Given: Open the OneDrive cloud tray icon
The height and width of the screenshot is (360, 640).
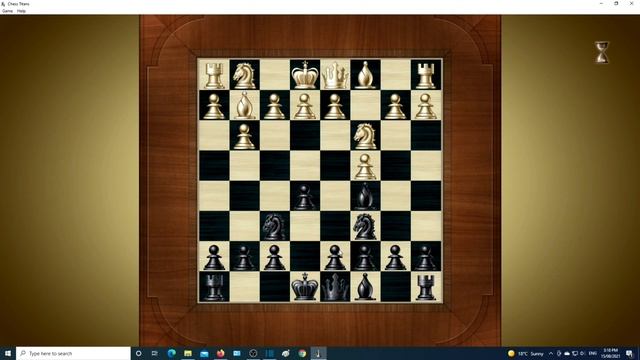Looking at the screenshot, I should (x=567, y=353).
